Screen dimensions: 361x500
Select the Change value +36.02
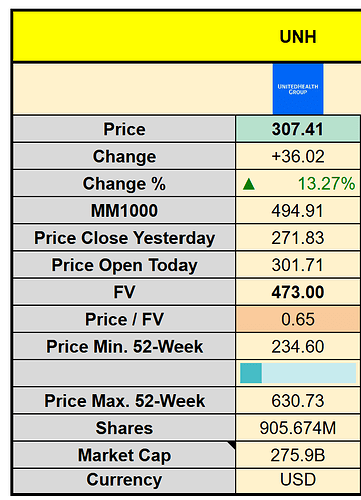[298, 156]
